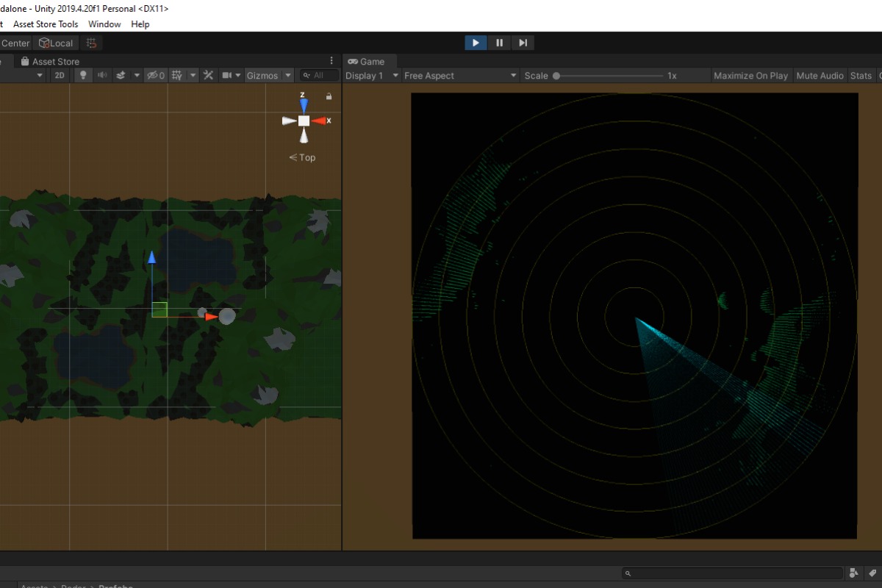Enable Mute Audio in Game view

coord(820,76)
